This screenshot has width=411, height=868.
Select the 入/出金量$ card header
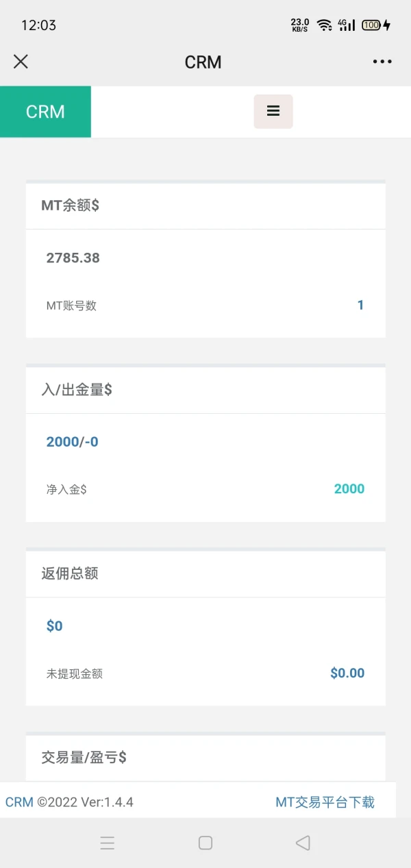[x=77, y=390]
